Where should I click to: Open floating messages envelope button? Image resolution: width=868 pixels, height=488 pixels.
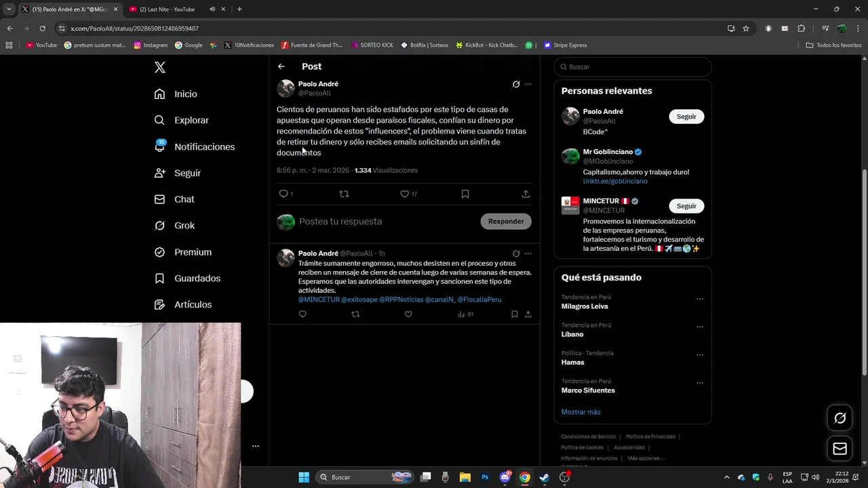(840, 449)
